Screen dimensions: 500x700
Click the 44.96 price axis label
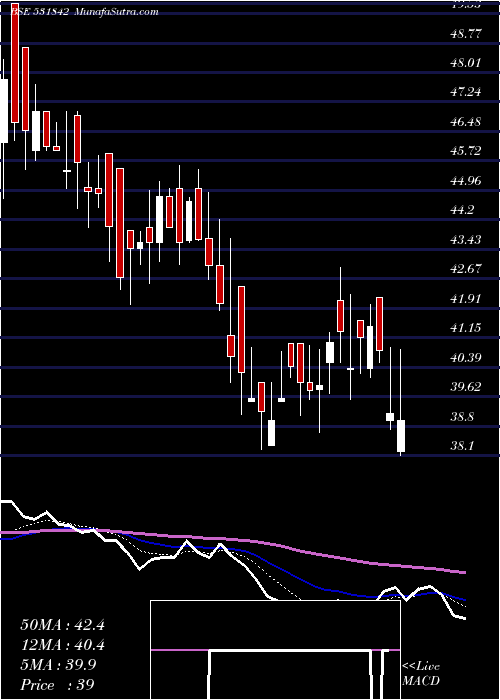point(464,181)
